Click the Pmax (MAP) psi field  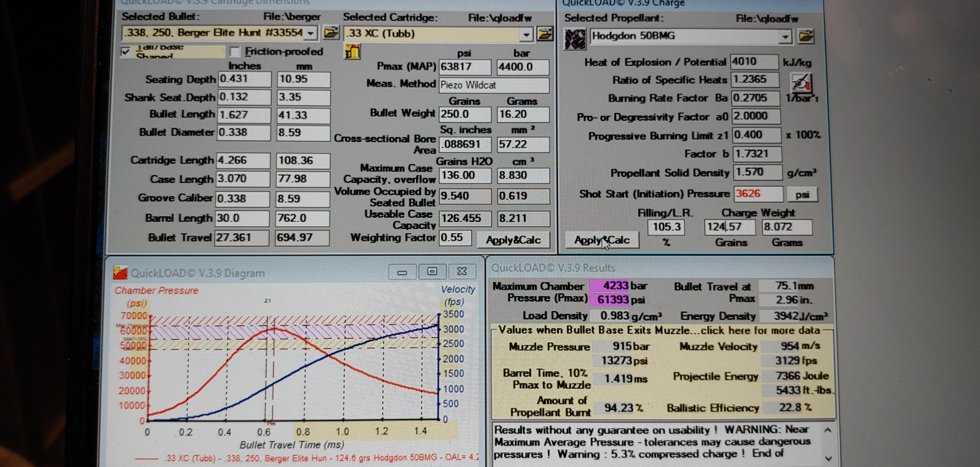pyautogui.click(x=465, y=67)
